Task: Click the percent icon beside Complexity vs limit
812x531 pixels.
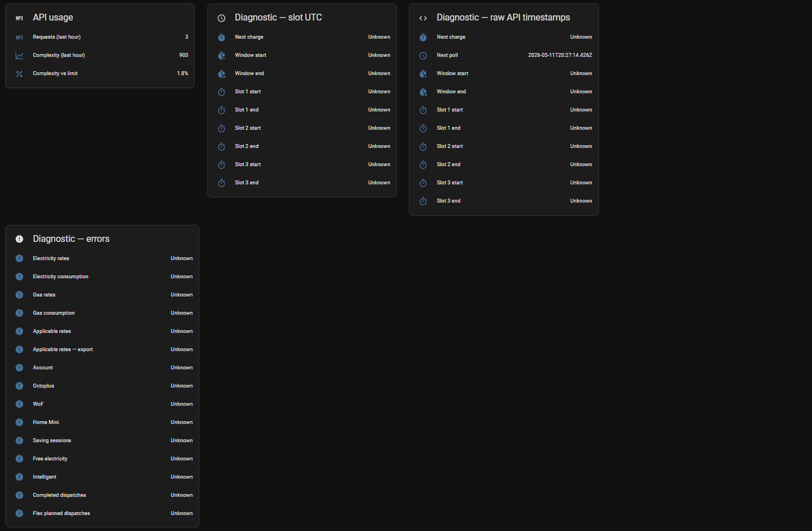Action: click(x=19, y=73)
